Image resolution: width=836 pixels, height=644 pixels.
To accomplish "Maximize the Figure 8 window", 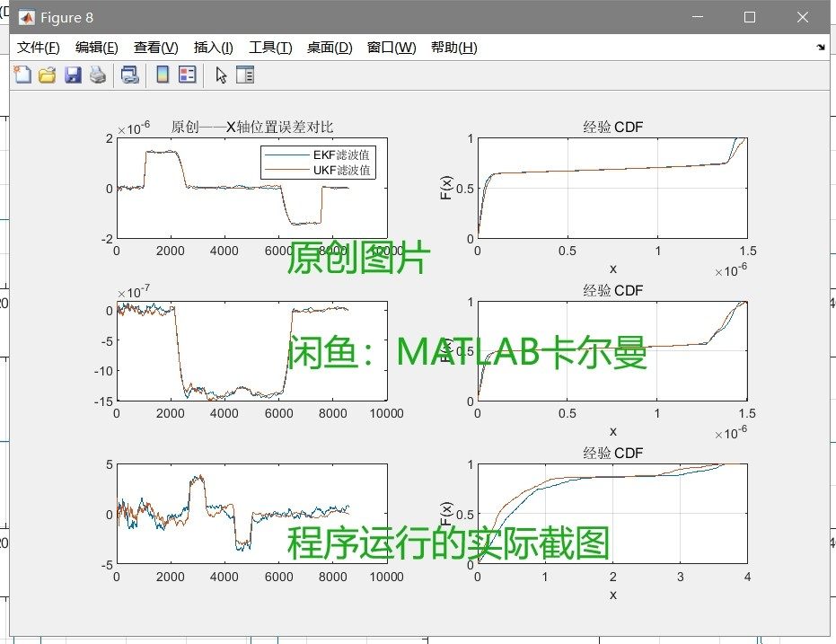I will [x=750, y=17].
